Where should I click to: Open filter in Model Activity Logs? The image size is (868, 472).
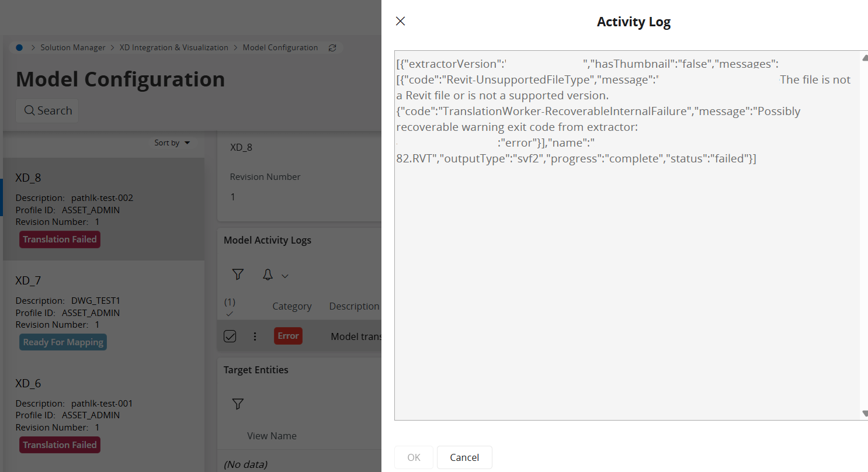[x=238, y=275]
